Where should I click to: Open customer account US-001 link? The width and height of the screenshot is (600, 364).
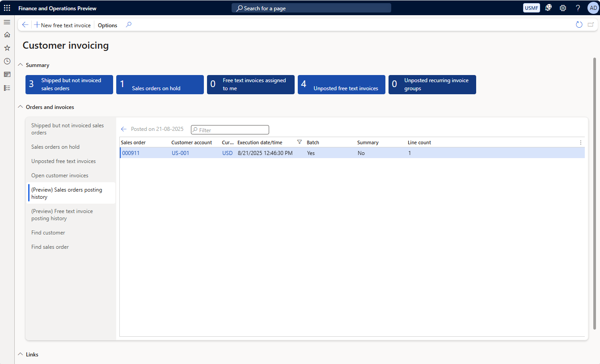180,153
